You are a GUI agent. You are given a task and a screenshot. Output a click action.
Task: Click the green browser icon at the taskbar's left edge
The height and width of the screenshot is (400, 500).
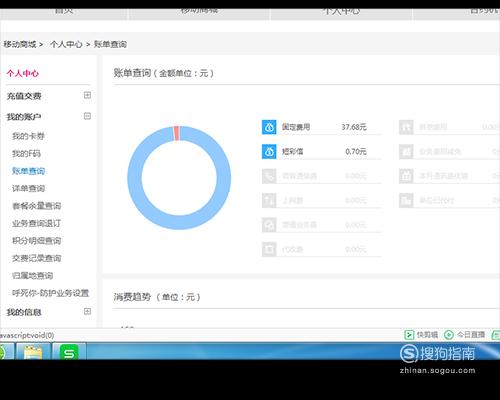point(3,352)
